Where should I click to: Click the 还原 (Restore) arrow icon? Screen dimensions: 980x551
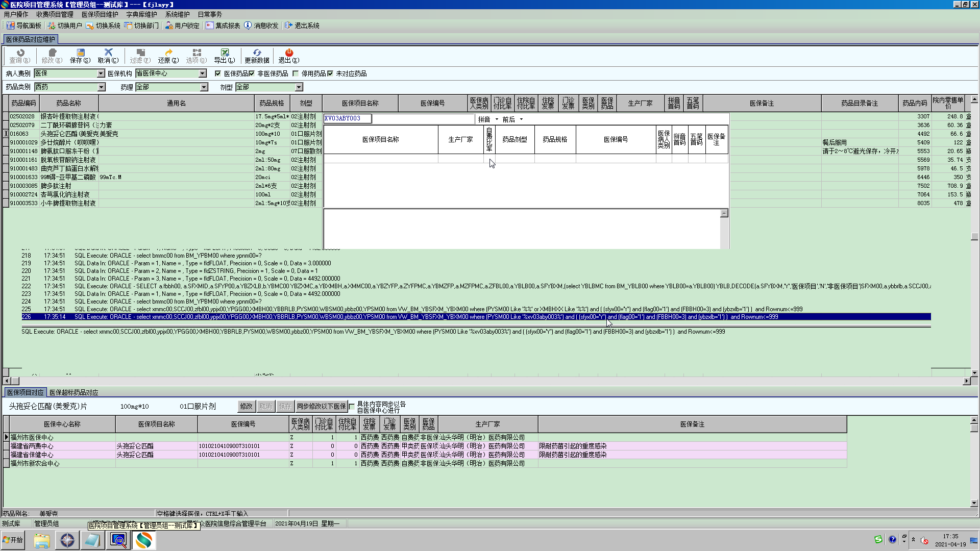click(x=168, y=53)
